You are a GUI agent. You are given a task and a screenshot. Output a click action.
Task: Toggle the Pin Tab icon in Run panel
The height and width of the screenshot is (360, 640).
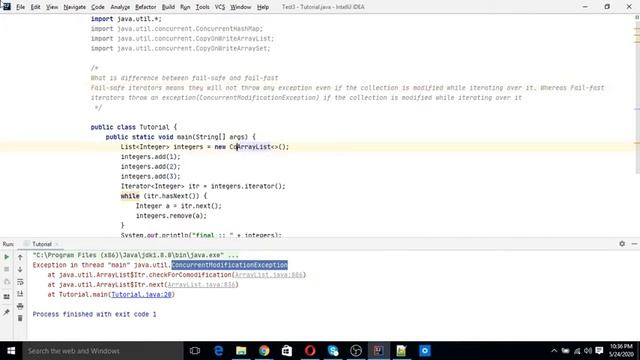pos(7,313)
